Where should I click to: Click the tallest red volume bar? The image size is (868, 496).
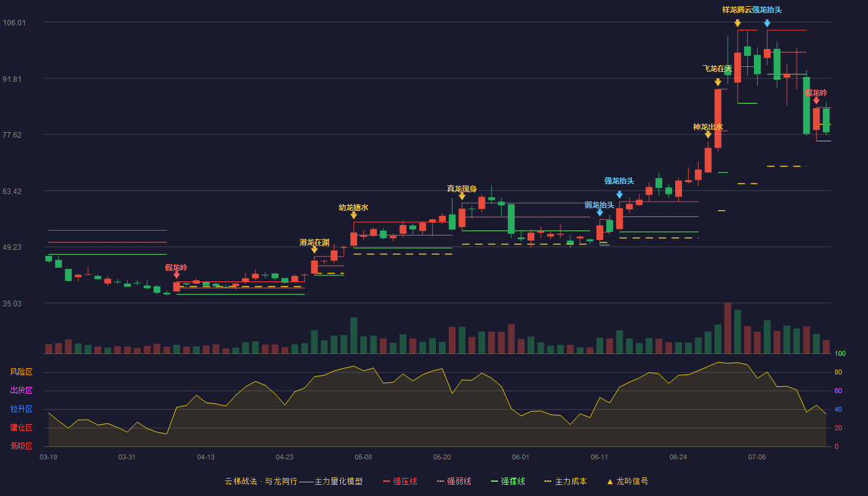pyautogui.click(x=728, y=328)
